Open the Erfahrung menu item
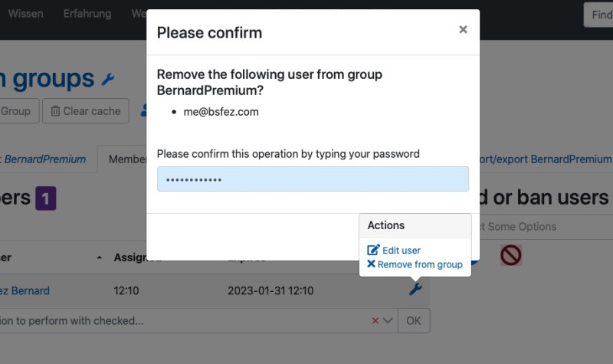Image resolution: width=613 pixels, height=364 pixels. 87,14
